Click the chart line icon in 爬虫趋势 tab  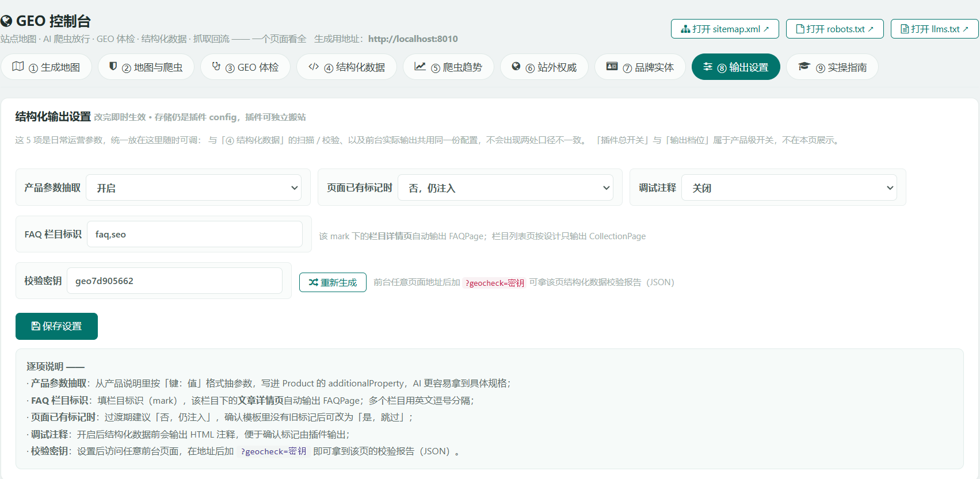[x=420, y=67]
